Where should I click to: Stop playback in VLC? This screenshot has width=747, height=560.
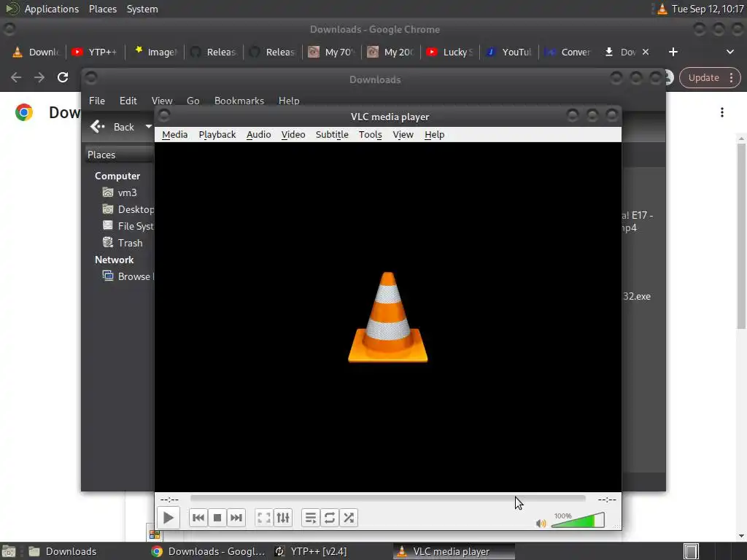(217, 518)
